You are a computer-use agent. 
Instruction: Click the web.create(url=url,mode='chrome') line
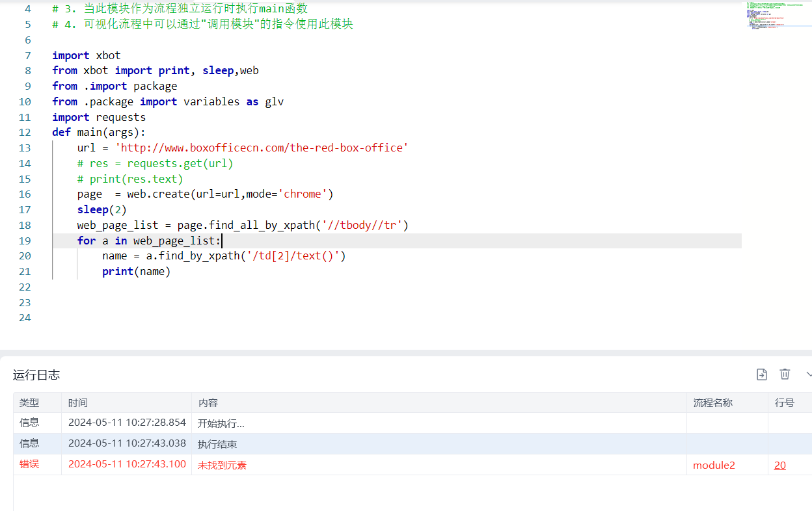click(x=205, y=194)
